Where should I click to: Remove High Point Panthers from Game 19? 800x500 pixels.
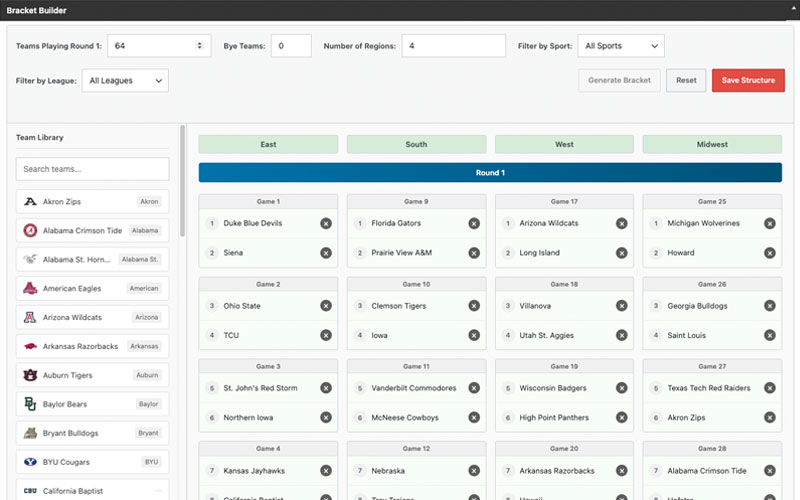point(621,418)
